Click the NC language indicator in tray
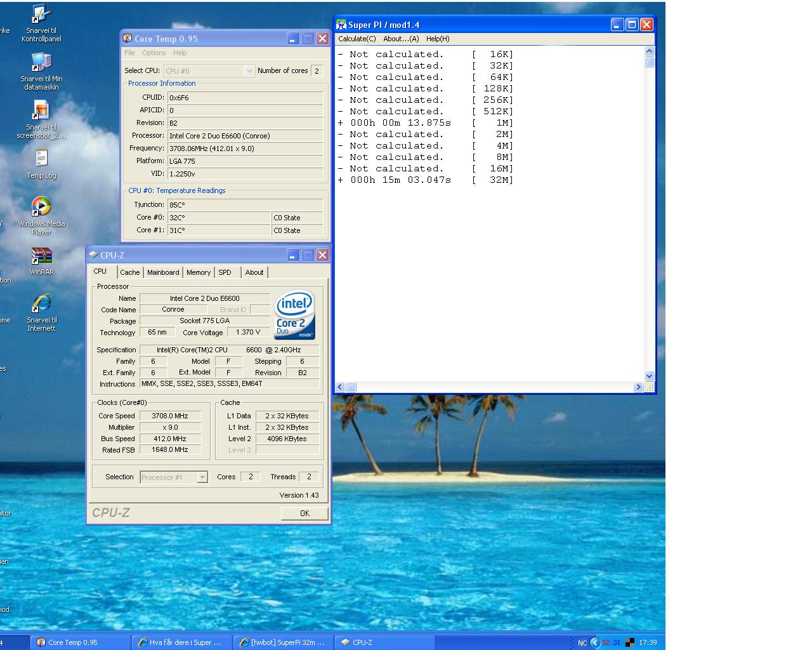 (582, 643)
